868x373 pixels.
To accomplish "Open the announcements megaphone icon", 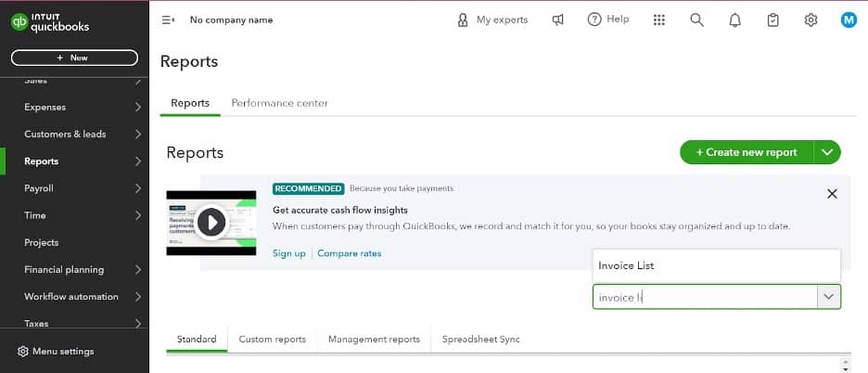I will (557, 19).
